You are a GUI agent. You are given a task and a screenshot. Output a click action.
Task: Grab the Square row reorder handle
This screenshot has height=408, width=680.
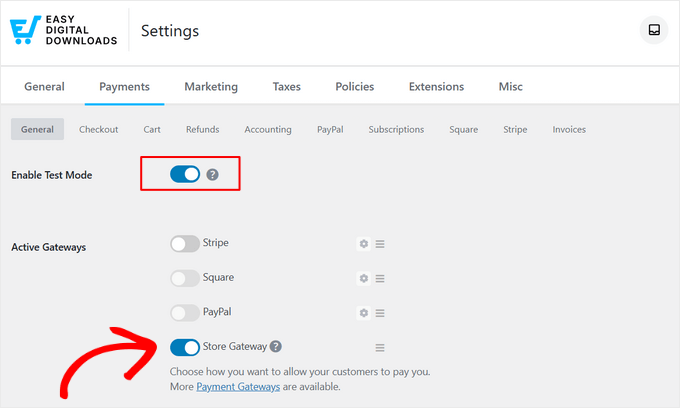point(380,279)
